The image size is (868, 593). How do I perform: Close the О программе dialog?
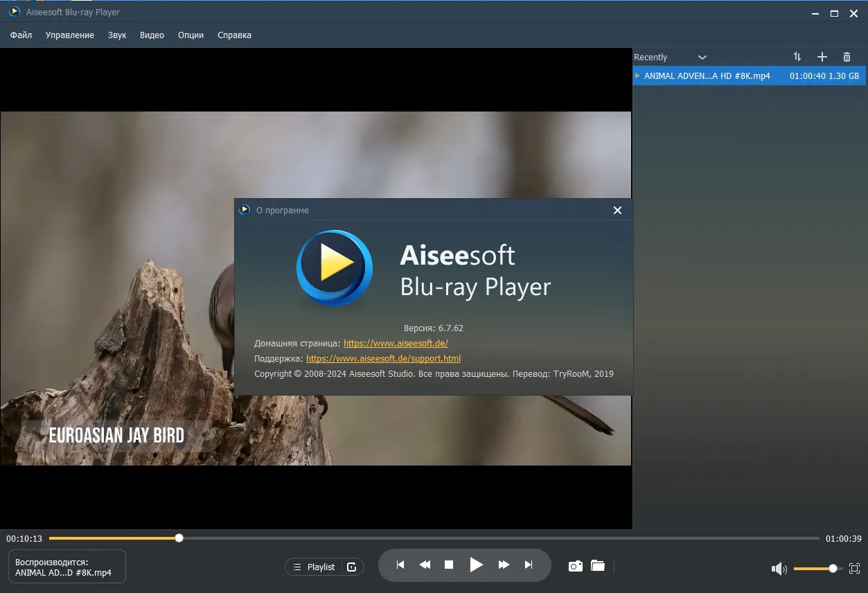[618, 210]
